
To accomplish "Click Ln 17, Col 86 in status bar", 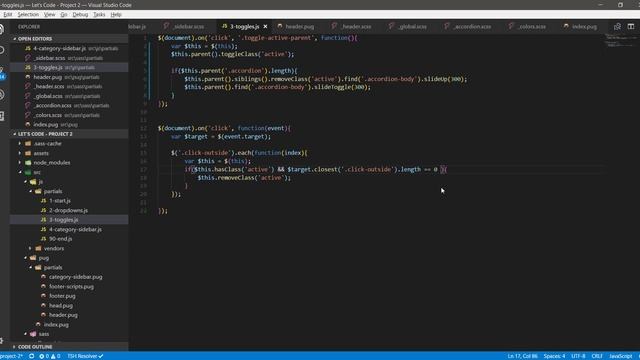I will tap(522, 356).
